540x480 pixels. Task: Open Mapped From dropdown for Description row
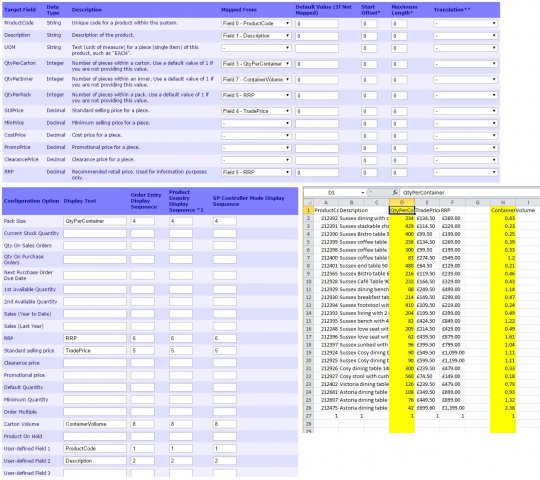click(256, 36)
